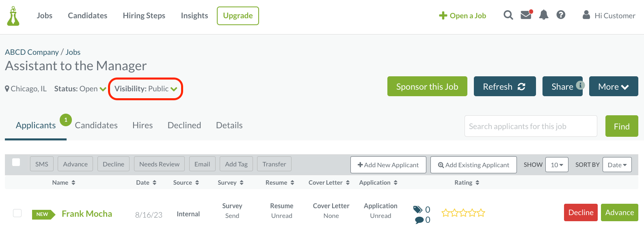Check the select-all applicants checkbox
This screenshot has width=644, height=235.
(x=16, y=162)
